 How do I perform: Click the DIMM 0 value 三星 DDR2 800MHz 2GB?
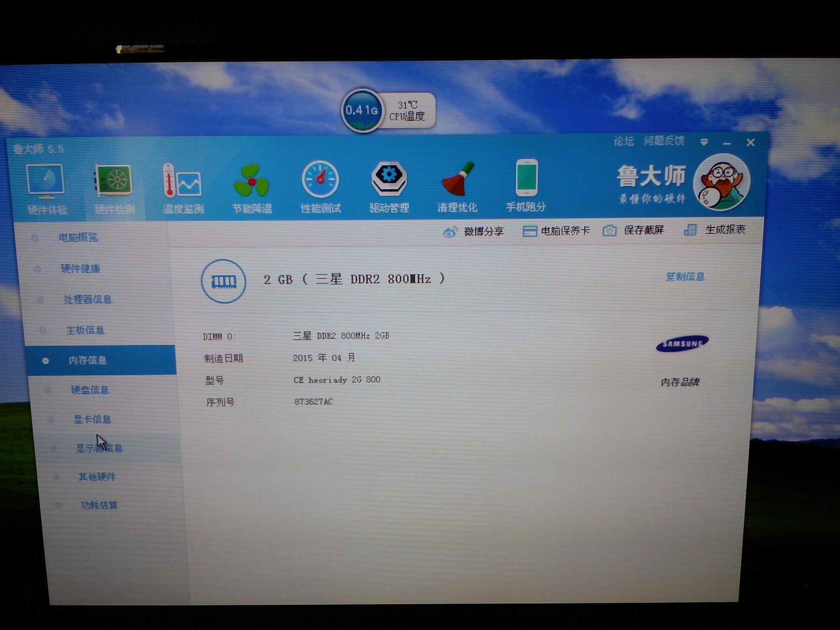click(341, 336)
